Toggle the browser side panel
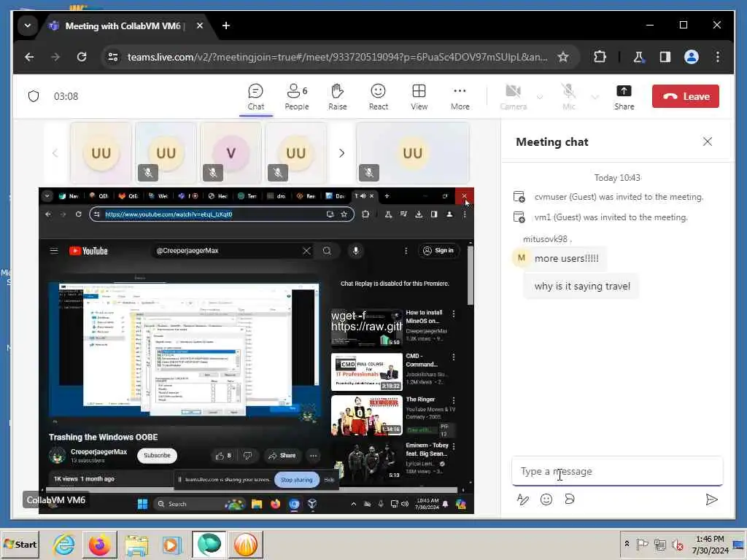Viewport: 747px width, 560px height. click(665, 57)
